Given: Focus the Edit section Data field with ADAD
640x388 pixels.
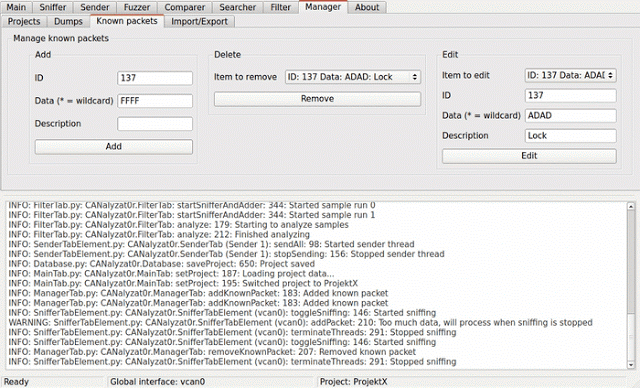Looking at the screenshot, I should [570, 115].
